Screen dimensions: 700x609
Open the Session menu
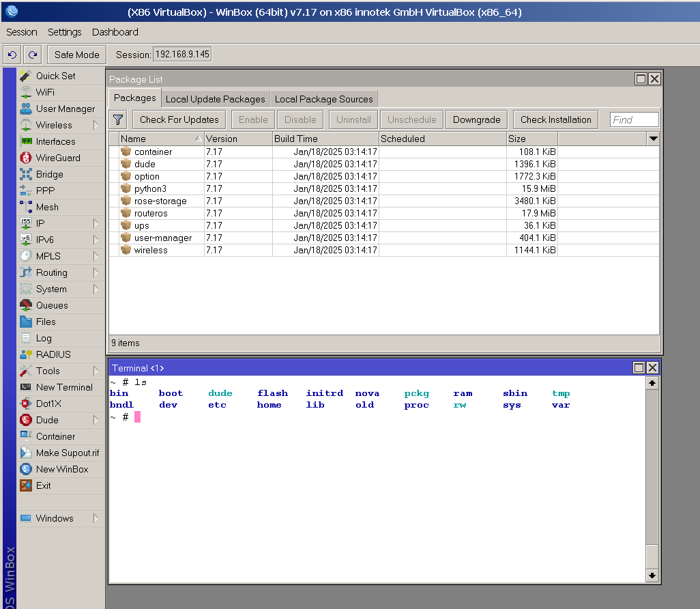click(21, 32)
